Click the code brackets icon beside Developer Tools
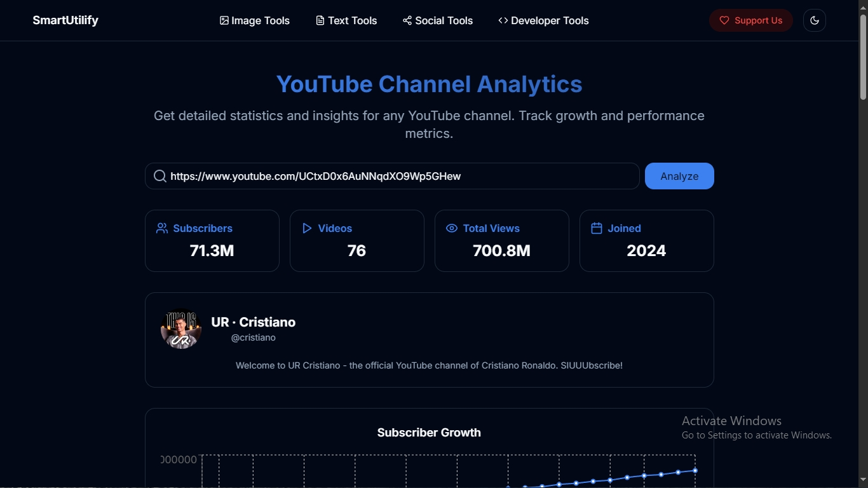This screenshot has height=488, width=868. point(503,20)
